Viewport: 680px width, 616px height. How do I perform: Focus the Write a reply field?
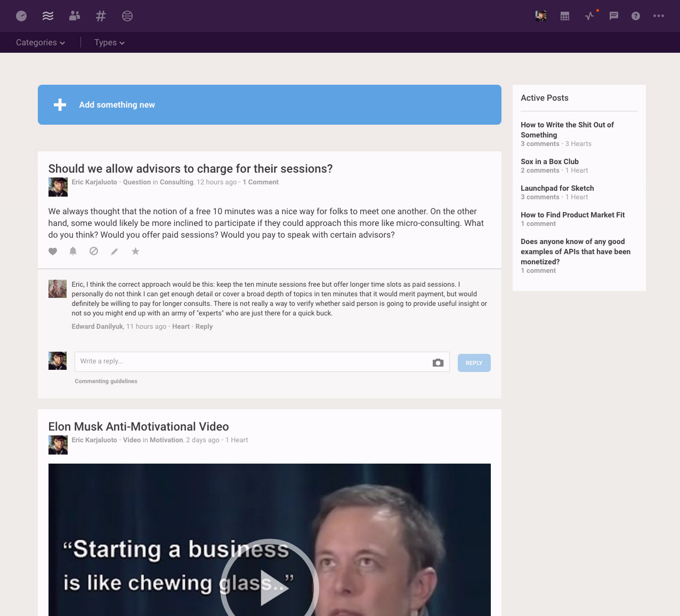click(262, 362)
